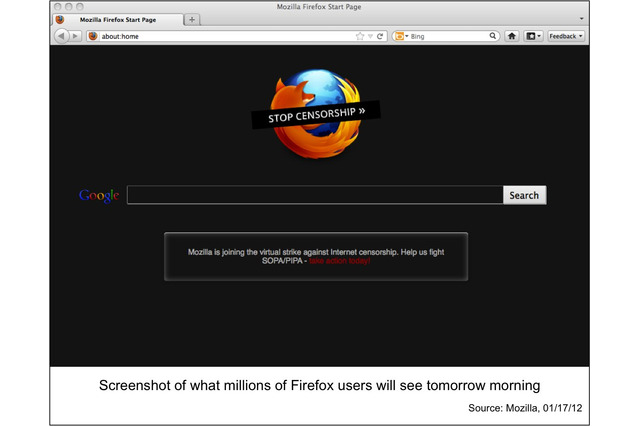Open the search engine selector next to Bing
The height and width of the screenshot is (426, 640).
tap(402, 36)
